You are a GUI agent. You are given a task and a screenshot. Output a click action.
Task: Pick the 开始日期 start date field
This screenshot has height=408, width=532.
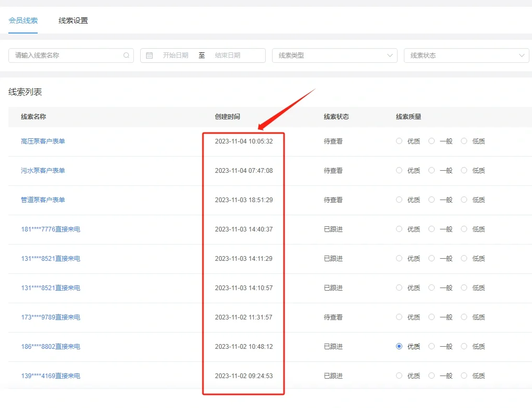tap(175, 56)
